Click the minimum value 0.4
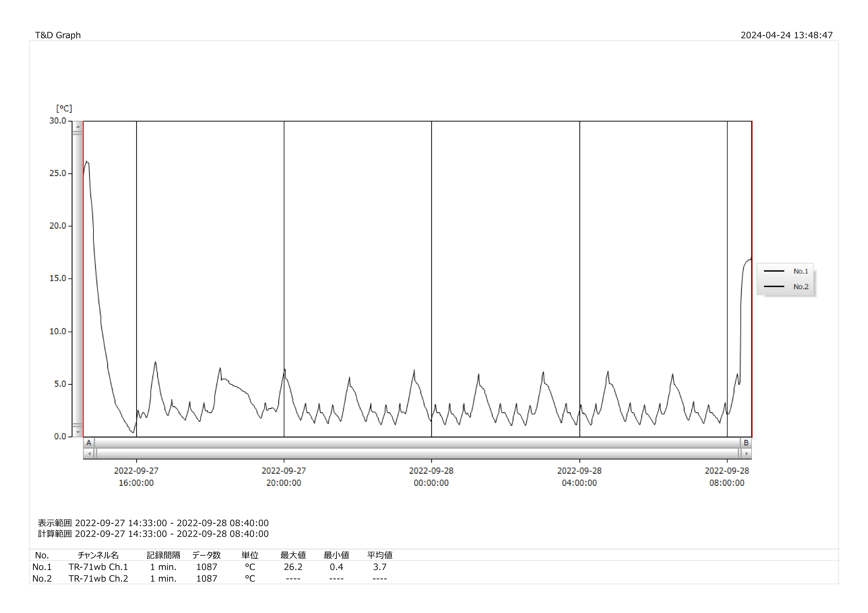Image resolution: width=868 pixels, height=613 pixels. pyautogui.click(x=336, y=567)
